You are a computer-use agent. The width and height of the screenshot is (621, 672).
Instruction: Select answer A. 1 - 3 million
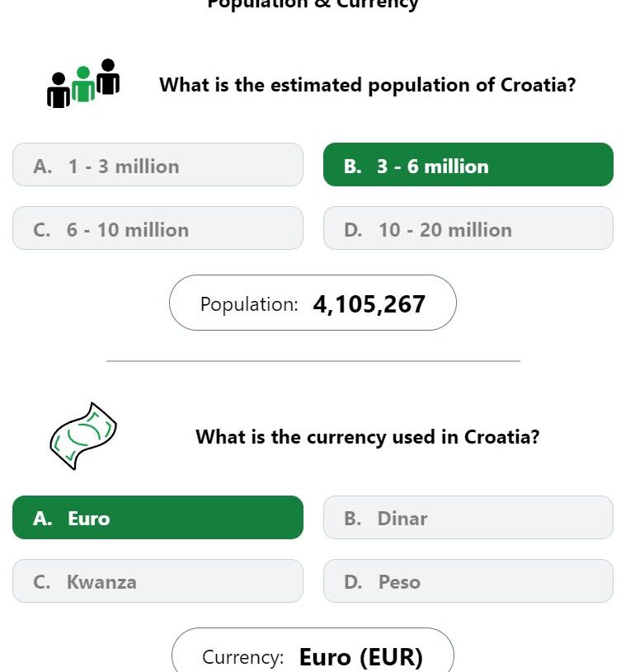click(x=158, y=165)
